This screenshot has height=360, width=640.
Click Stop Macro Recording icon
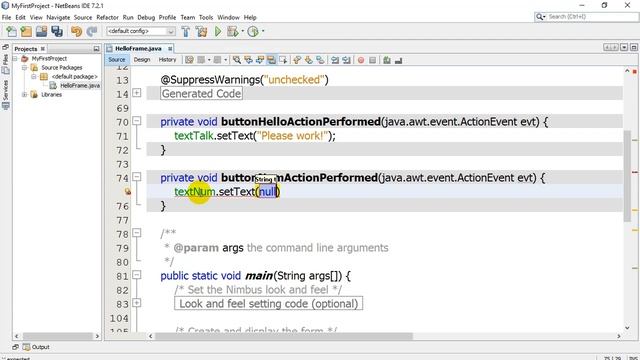tap(372, 60)
